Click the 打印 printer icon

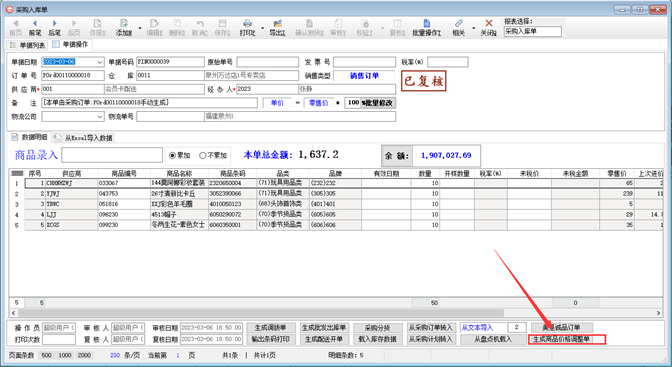click(247, 24)
